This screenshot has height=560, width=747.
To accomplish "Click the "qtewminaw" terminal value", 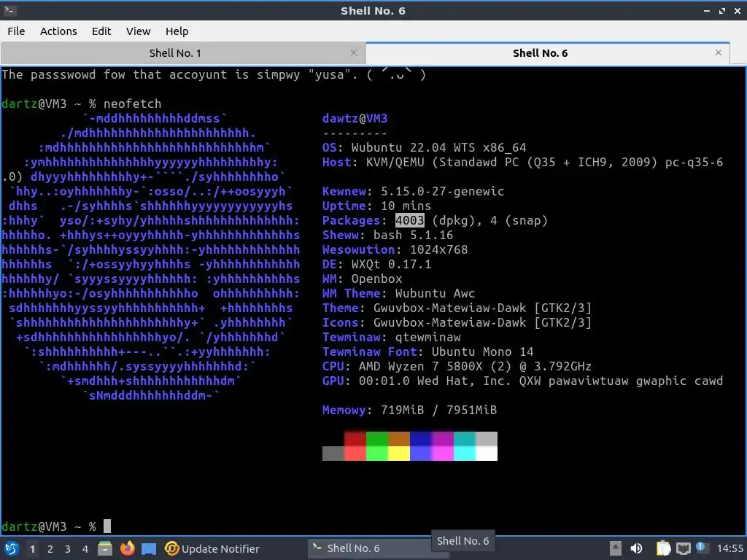I will (427, 337).
